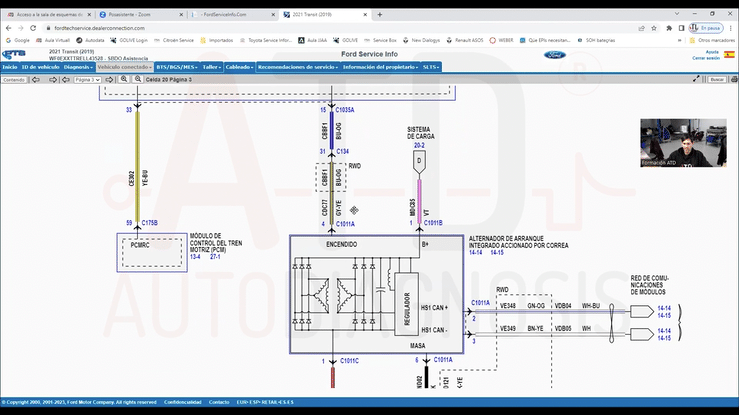Switch to the Posasistente - Zoom tab
Screen dimensions: 739x415
[x=141, y=15]
